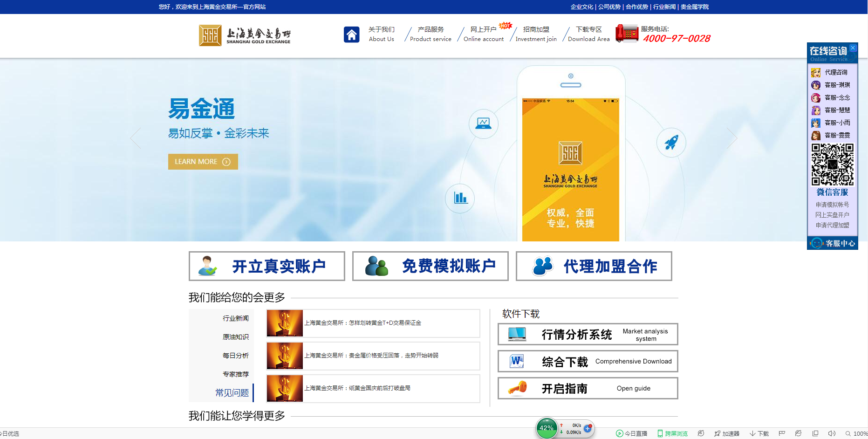Click the red telephone service icon
This screenshot has width=868, height=439.
pyautogui.click(x=627, y=34)
